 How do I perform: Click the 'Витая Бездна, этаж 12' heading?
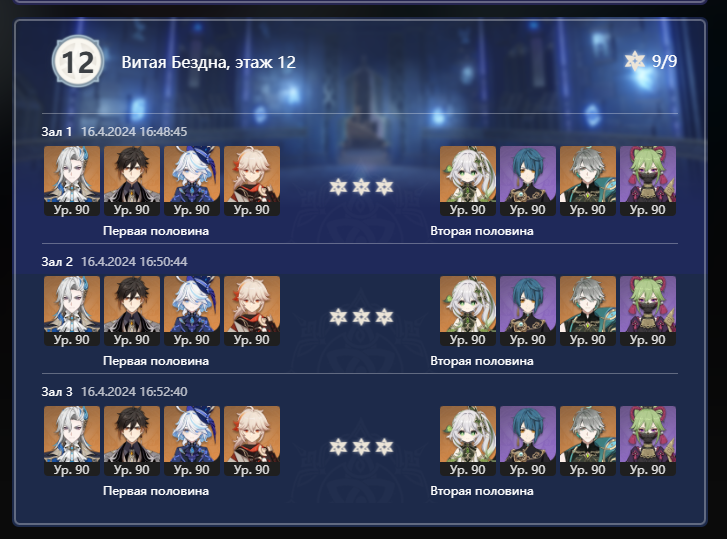tap(209, 62)
